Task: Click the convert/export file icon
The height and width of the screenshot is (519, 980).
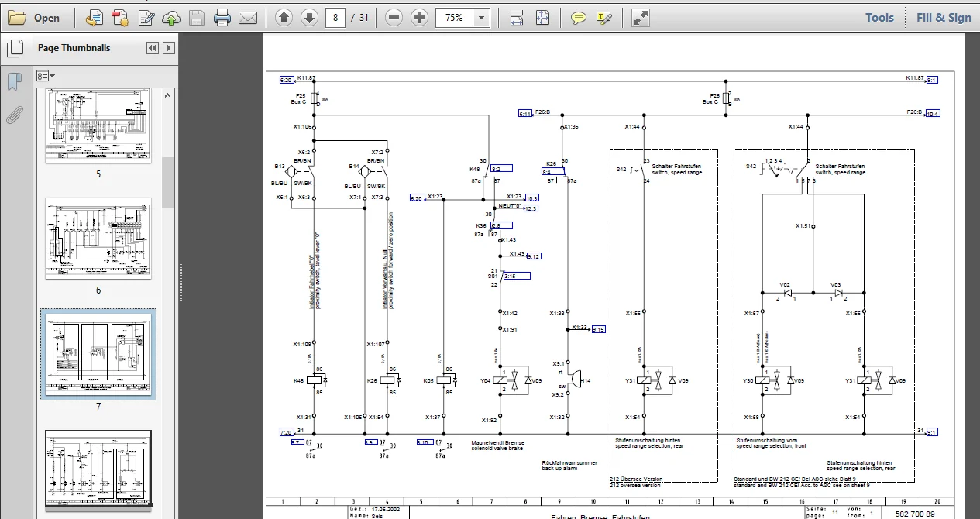Action: point(95,17)
